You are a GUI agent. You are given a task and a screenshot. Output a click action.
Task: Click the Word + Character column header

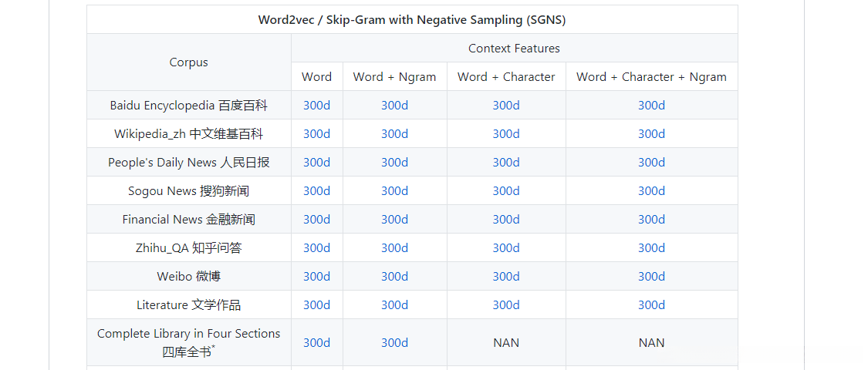506,77
